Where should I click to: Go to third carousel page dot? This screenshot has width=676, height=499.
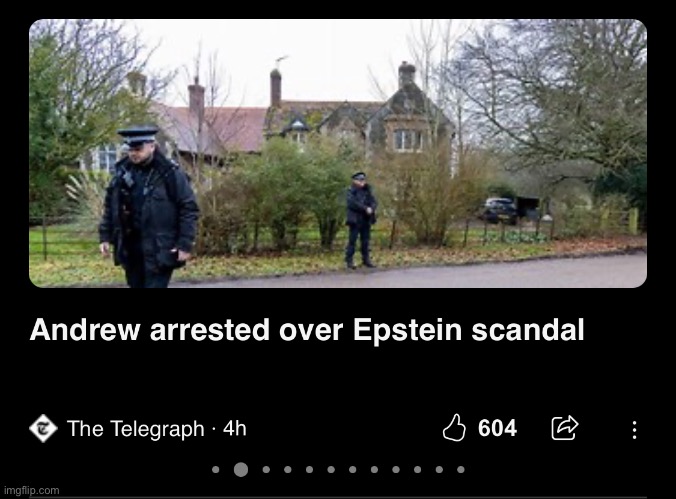(266, 470)
